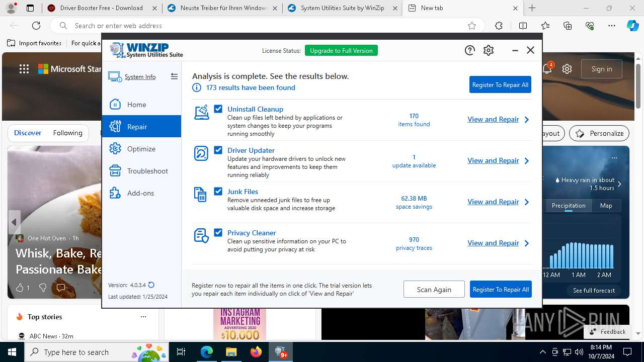Click the browser address bar field
Image resolution: width=644 pixels, height=362 pixels.
coord(267,26)
